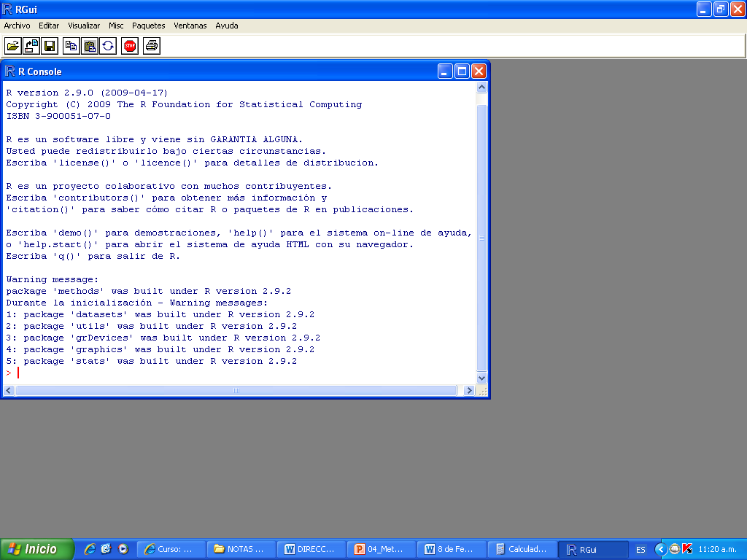Image resolution: width=747 pixels, height=560 pixels.
Task: Switch to the NOTAS folder taskbar button
Action: coord(241,549)
